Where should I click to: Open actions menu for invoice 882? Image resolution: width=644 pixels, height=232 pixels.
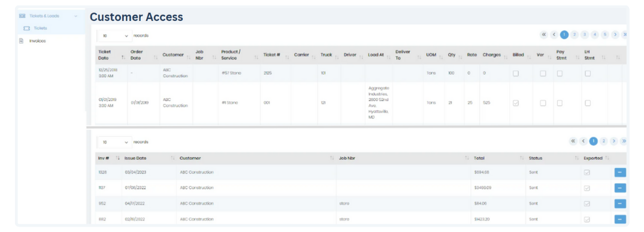pyautogui.click(x=620, y=219)
